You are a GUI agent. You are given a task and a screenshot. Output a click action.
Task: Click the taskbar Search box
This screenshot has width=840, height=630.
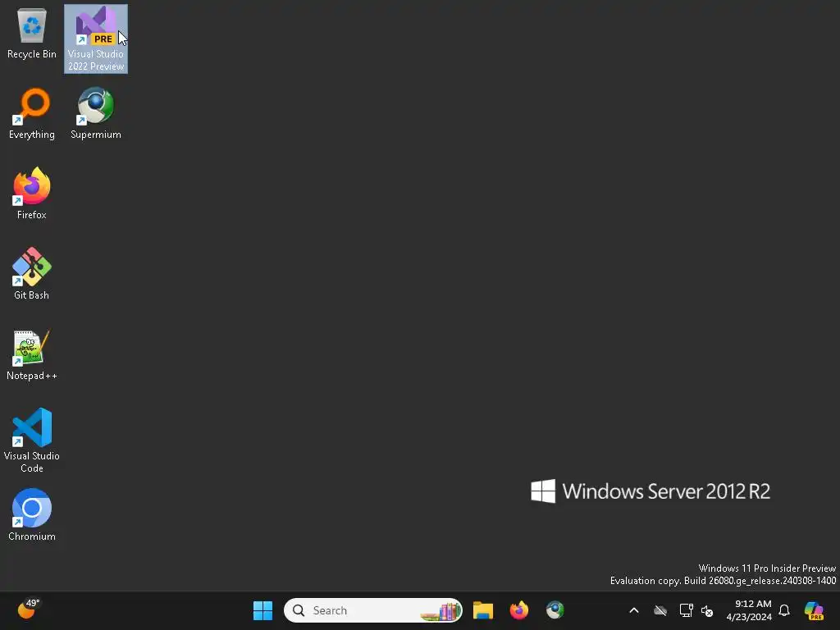pos(373,610)
